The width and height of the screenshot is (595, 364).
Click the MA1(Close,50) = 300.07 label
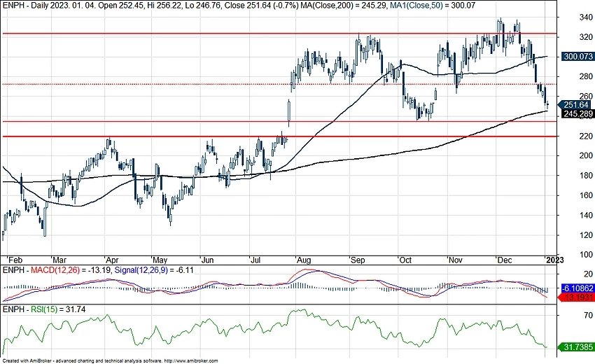pyautogui.click(x=433, y=6)
